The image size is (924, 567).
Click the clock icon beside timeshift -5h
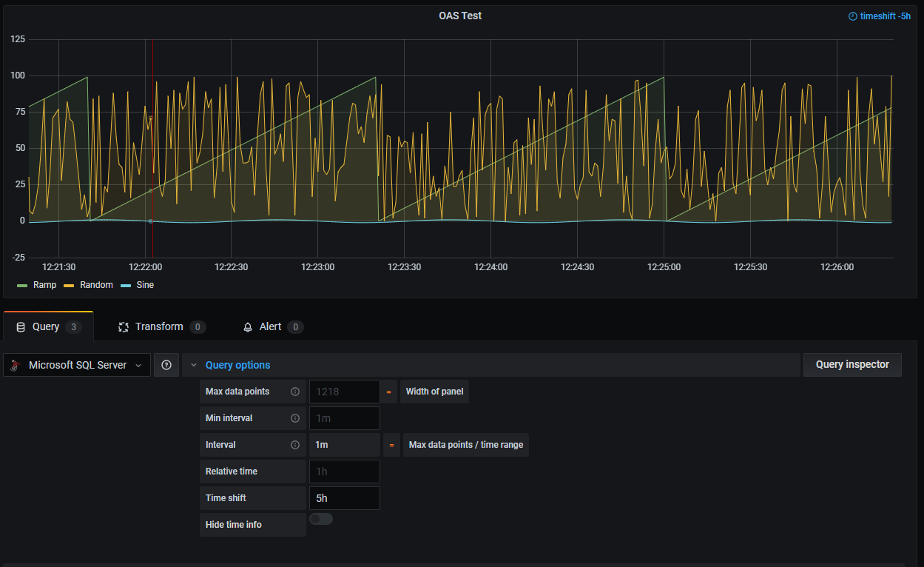852,16
